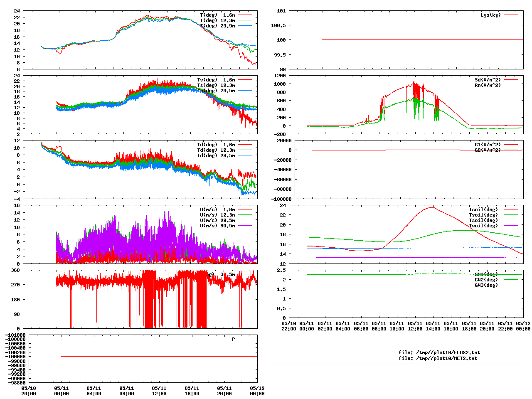Image resolution: width=532 pixels, height=399 pixels.
Task: Select the "U(m/s) 1.6m" legend entry
Action: 217,209
